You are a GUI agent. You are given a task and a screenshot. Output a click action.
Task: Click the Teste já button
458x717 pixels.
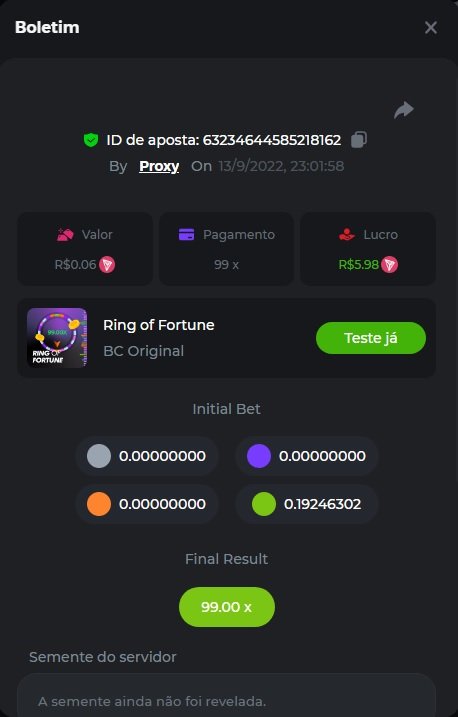coord(371,338)
